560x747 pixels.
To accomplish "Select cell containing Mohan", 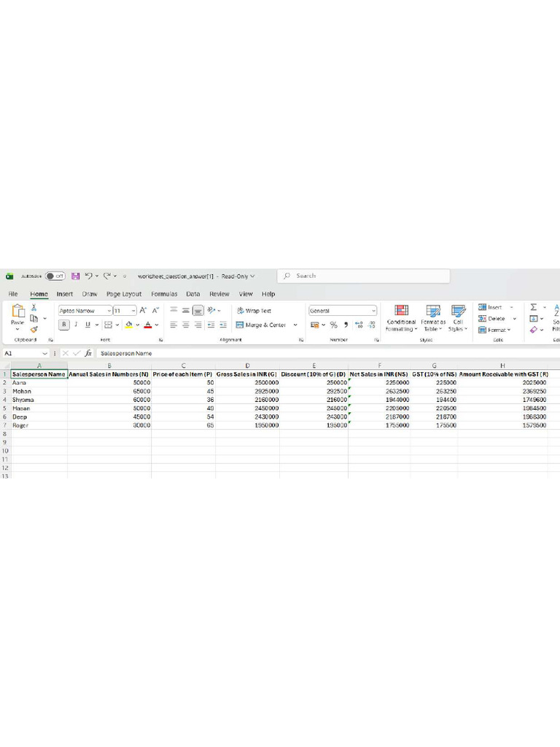I will coord(39,391).
